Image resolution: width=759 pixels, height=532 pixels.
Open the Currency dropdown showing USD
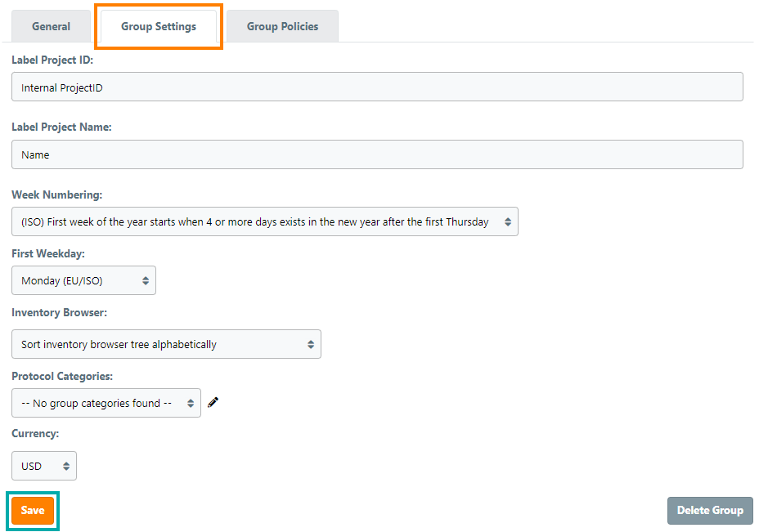point(44,466)
